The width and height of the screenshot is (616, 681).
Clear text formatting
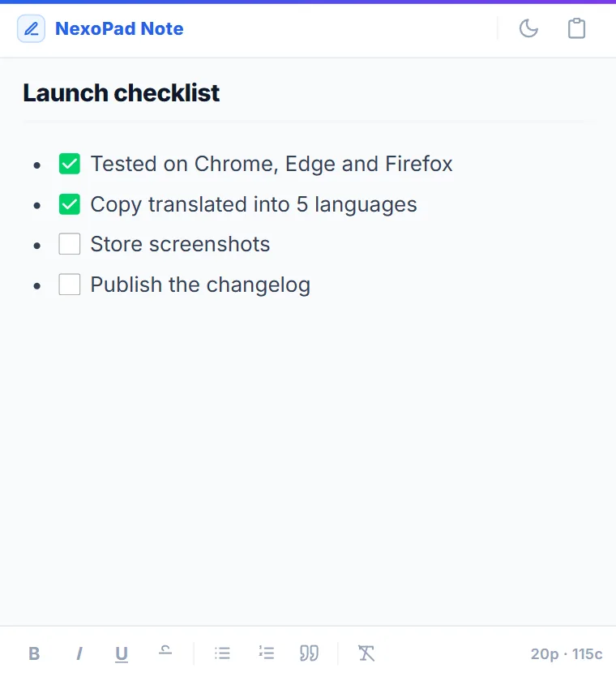tap(366, 653)
